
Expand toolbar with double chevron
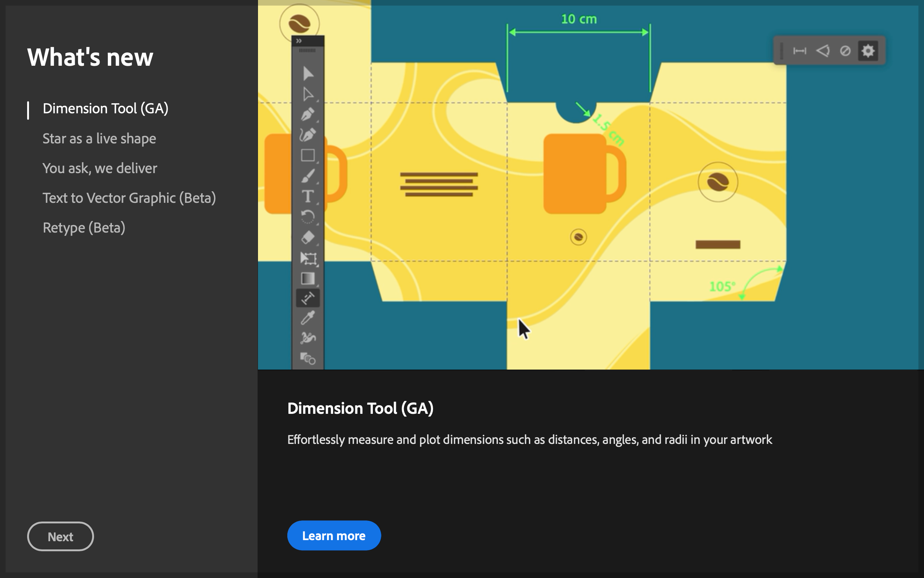click(299, 41)
